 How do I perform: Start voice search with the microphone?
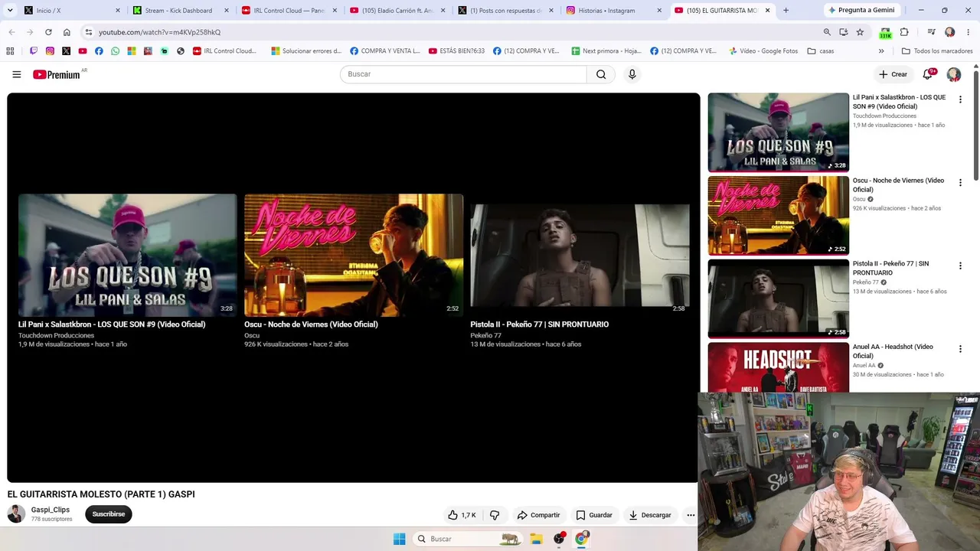coord(632,74)
